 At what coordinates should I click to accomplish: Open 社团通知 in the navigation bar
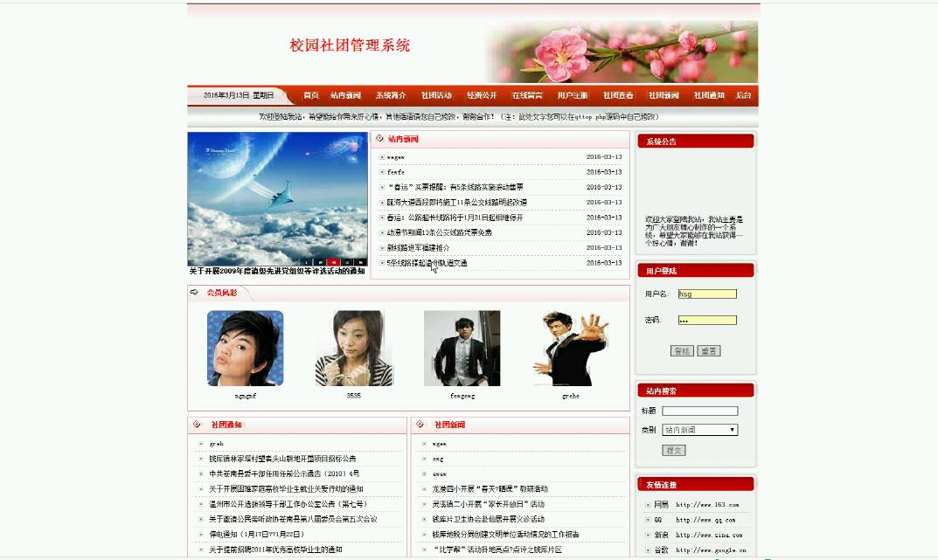tap(709, 95)
